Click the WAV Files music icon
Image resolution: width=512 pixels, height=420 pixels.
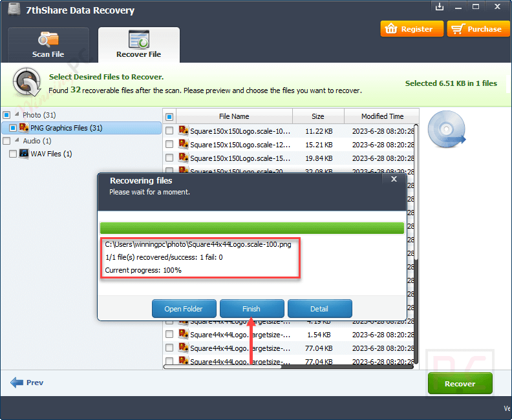click(24, 153)
